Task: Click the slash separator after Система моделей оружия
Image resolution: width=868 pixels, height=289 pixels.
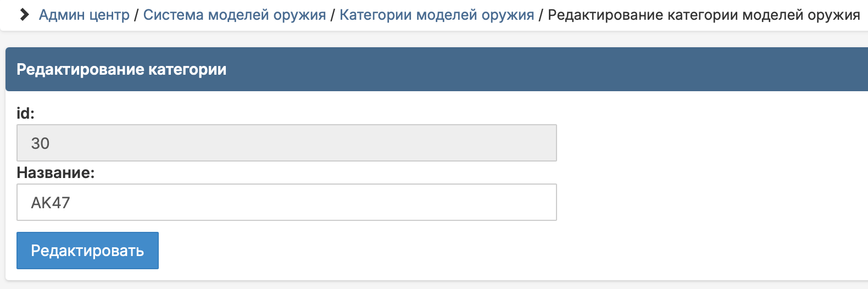Action: tap(333, 15)
